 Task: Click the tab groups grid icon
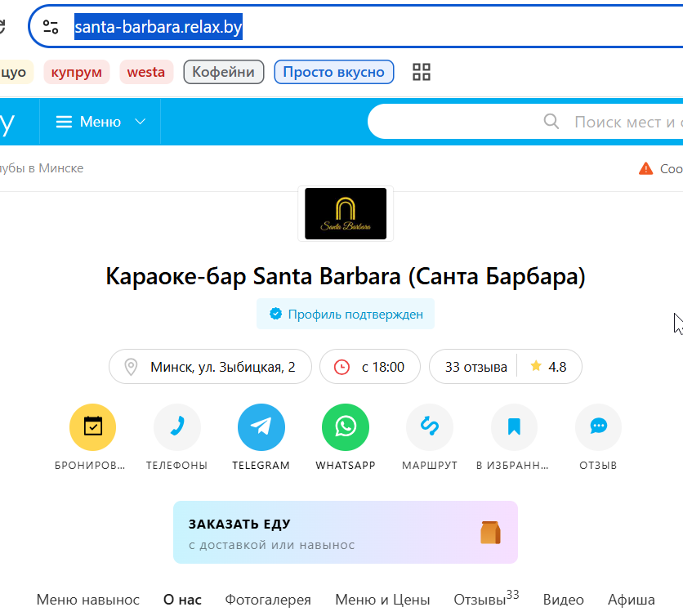(422, 72)
